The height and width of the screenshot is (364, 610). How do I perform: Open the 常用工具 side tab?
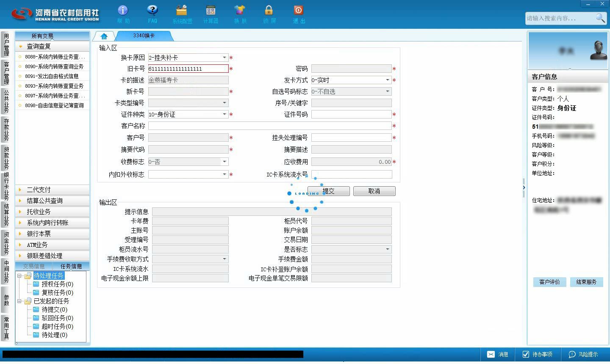pyautogui.click(x=6, y=328)
